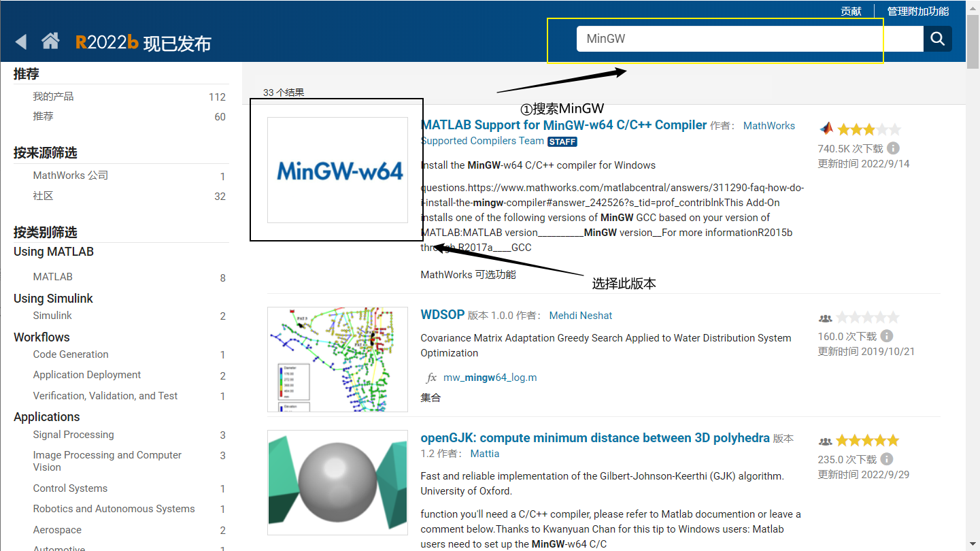980x551 pixels.
Task: Open the mw_mingw64_log.m file link
Action: pos(490,378)
